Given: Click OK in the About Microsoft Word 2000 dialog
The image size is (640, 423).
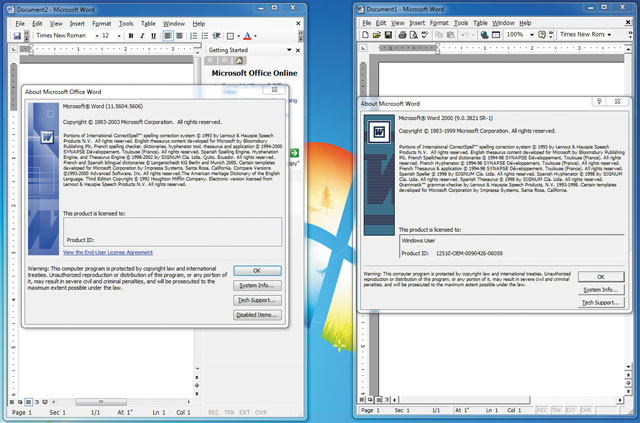Looking at the screenshot, I should click(x=601, y=277).
